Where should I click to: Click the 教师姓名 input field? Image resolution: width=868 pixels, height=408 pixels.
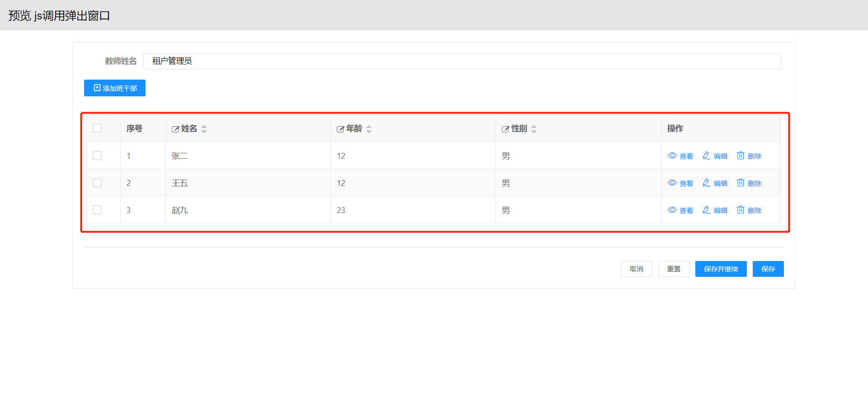click(462, 61)
